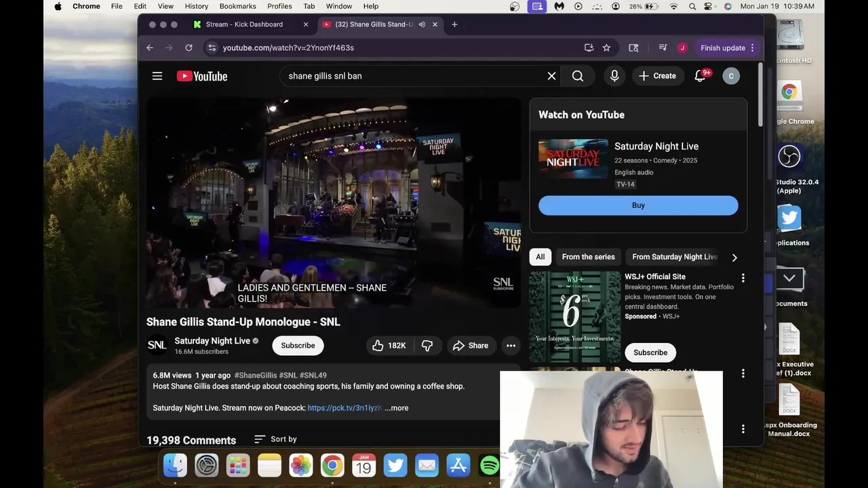Open the App Store from the Dock
The image size is (868, 488).
coord(458,465)
